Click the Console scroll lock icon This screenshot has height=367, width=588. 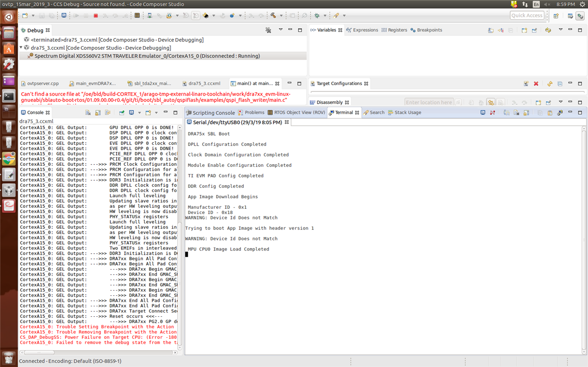(x=98, y=112)
